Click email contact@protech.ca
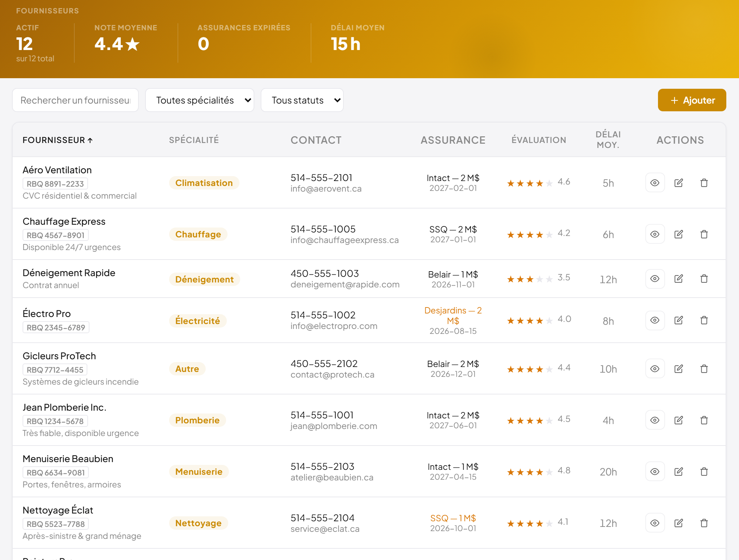The image size is (739, 560). [333, 375]
